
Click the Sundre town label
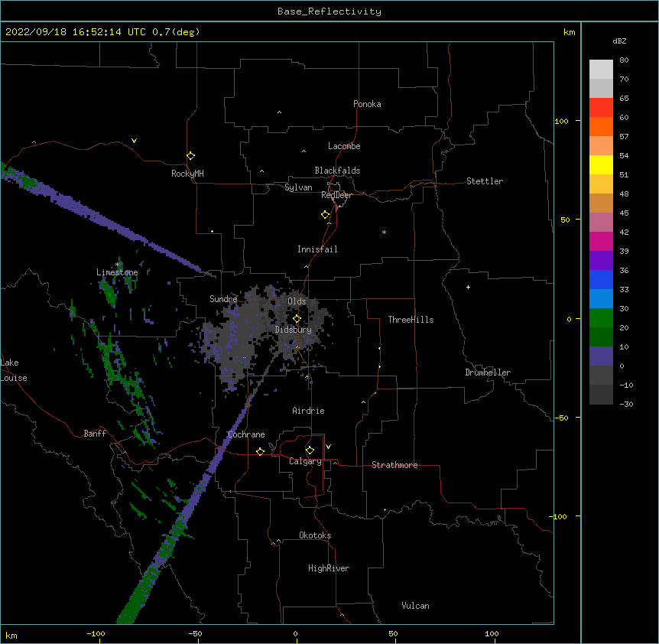(223, 299)
